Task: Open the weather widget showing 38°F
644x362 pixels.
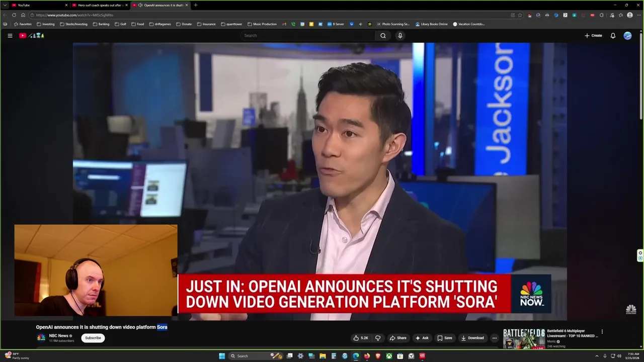Action: coord(17,356)
